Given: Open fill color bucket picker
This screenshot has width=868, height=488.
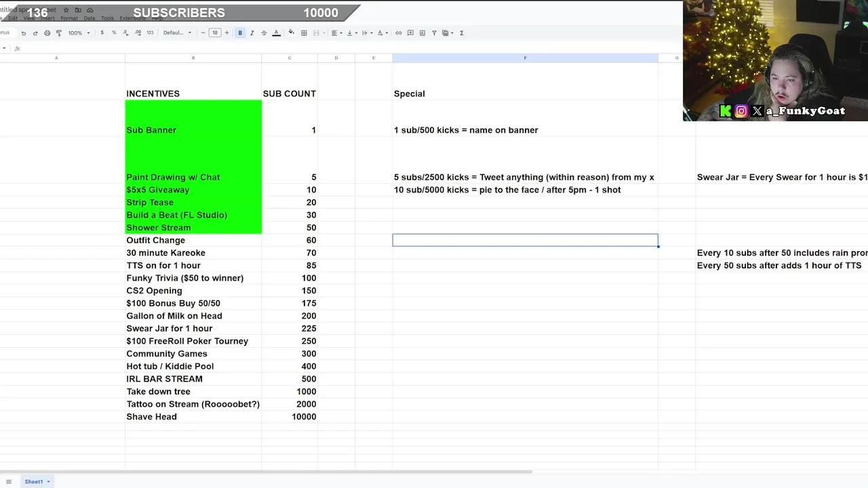Looking at the screenshot, I should pyautogui.click(x=291, y=33).
